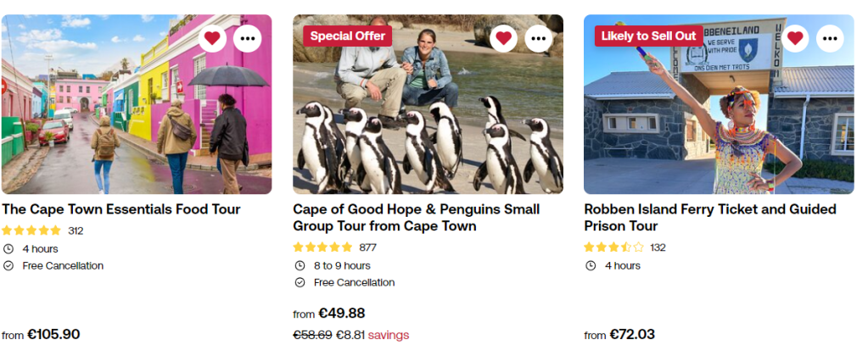Open more options on Penguins tour card
This screenshot has width=868, height=350.
point(539,38)
